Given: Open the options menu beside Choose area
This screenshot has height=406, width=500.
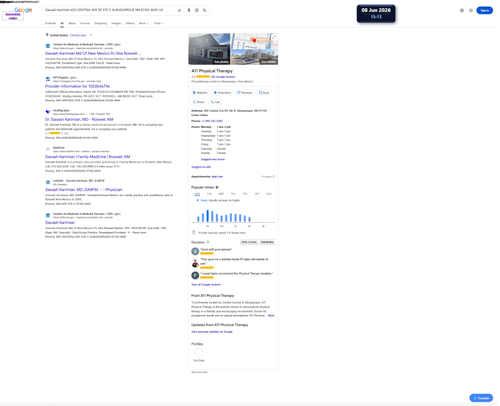Looking at the screenshot, I should (91, 35).
